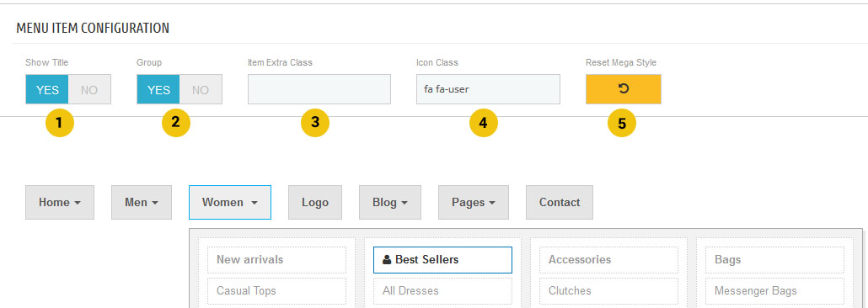Expand the Blog menu item
868x308 pixels.
(390, 202)
